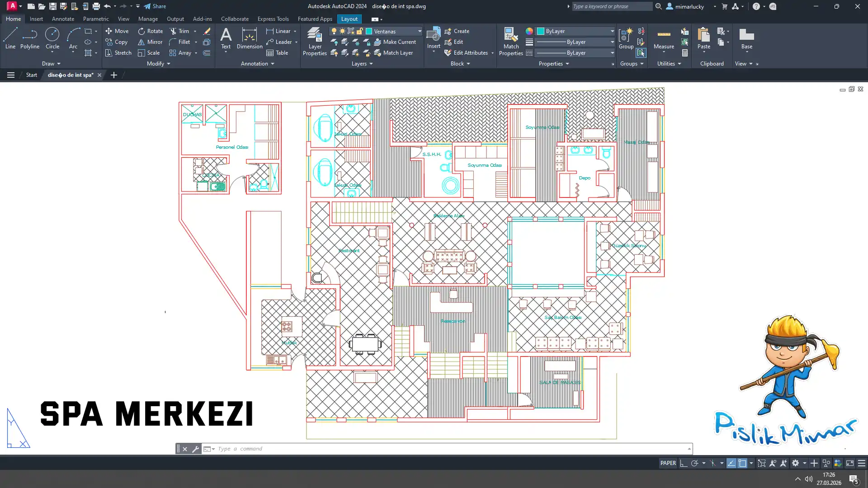This screenshot has height=488, width=868.
Task: Toggle ortho mode in status bar
Action: [x=684, y=463]
